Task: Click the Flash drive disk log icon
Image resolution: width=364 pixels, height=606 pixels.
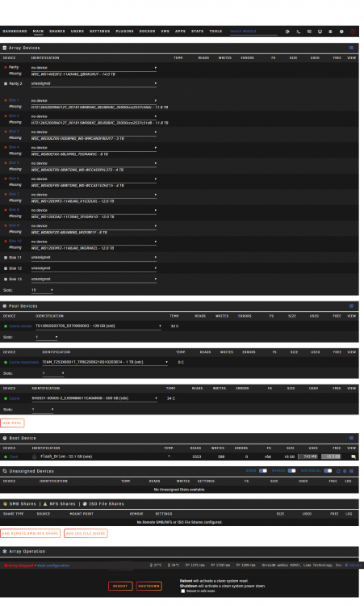Action: [x=35, y=457]
